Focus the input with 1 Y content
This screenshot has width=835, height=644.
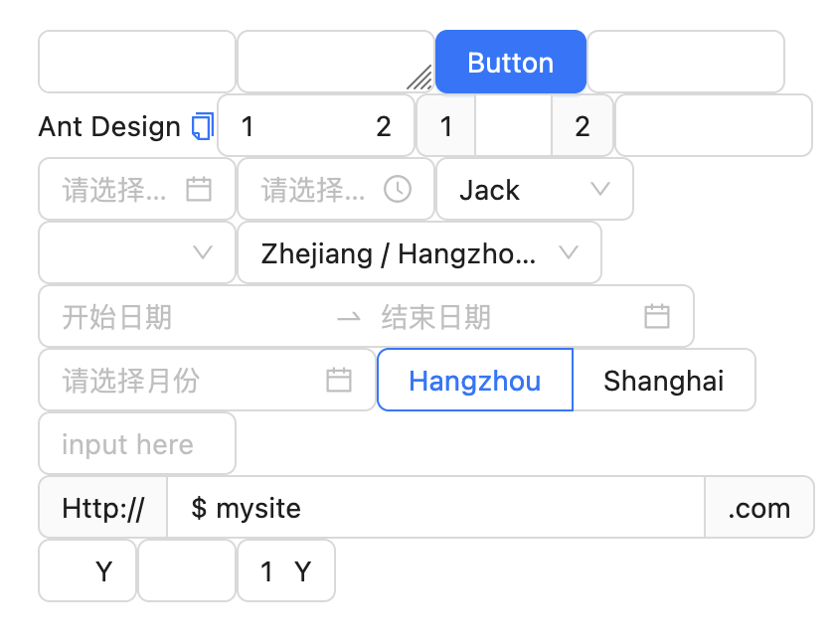[x=286, y=570]
